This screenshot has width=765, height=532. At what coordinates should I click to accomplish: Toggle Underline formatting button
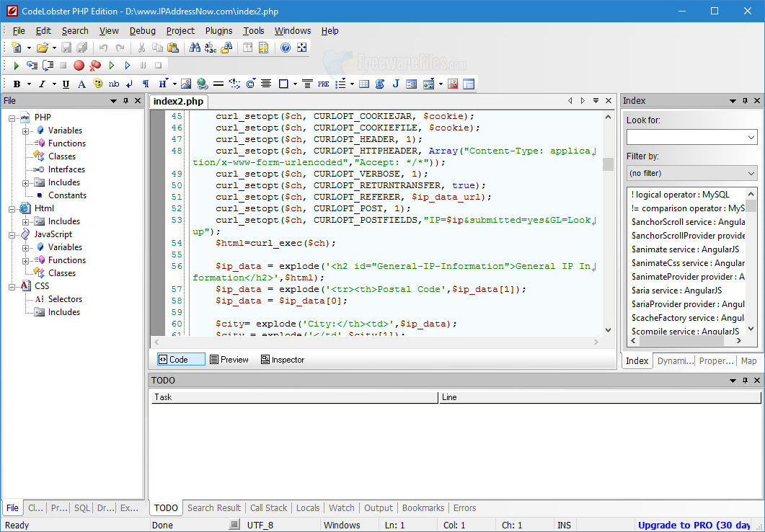point(66,84)
